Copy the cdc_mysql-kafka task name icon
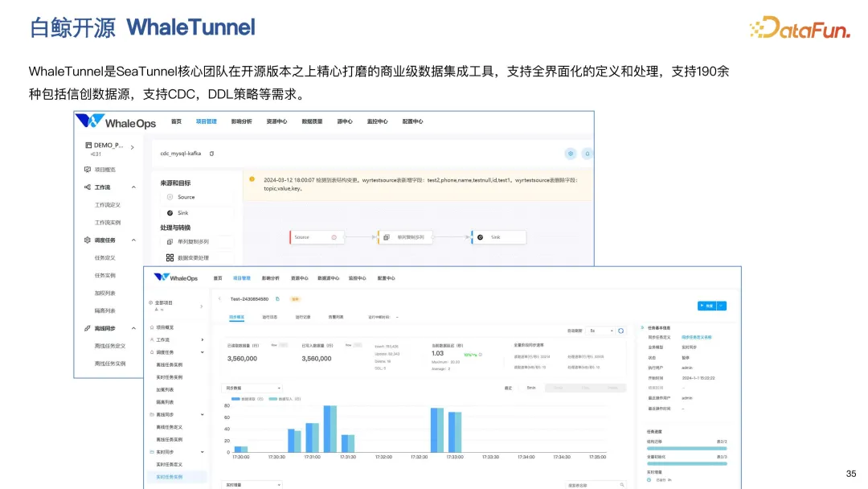The height and width of the screenshot is (489, 868). (x=211, y=154)
